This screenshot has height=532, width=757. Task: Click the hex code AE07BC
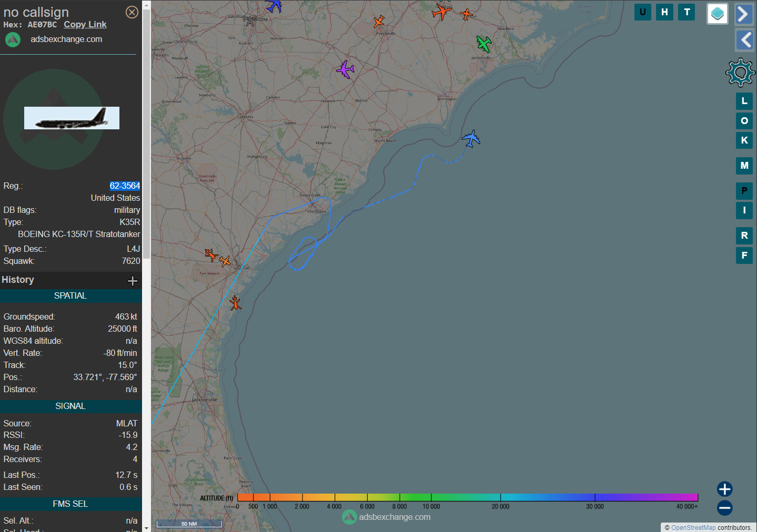(42, 25)
